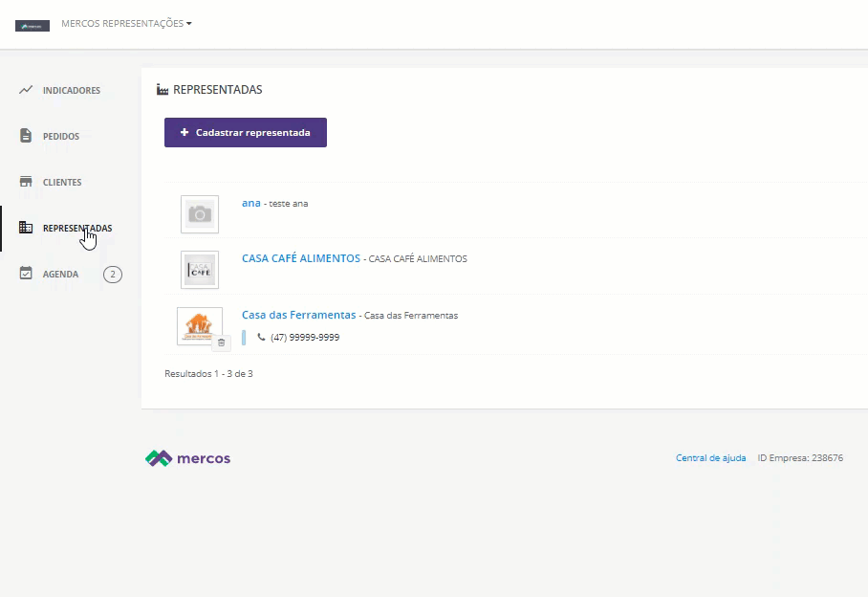Follow the Central de ajuda link
Viewport: 868px width, 597px height.
point(710,458)
